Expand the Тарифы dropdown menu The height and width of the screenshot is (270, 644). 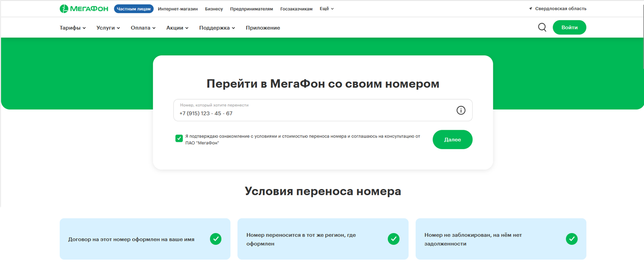(x=73, y=28)
